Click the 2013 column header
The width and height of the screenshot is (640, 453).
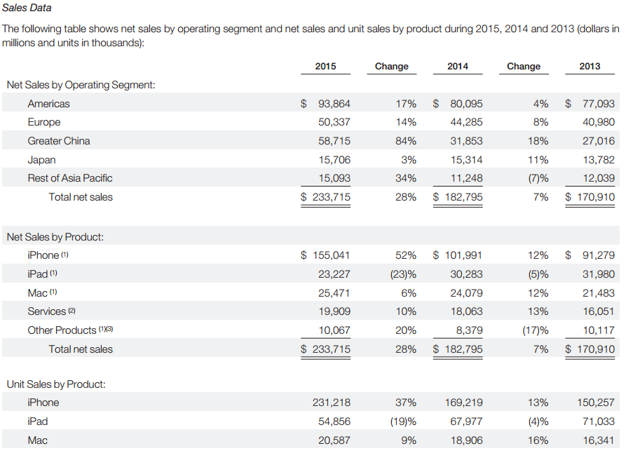coord(591,66)
